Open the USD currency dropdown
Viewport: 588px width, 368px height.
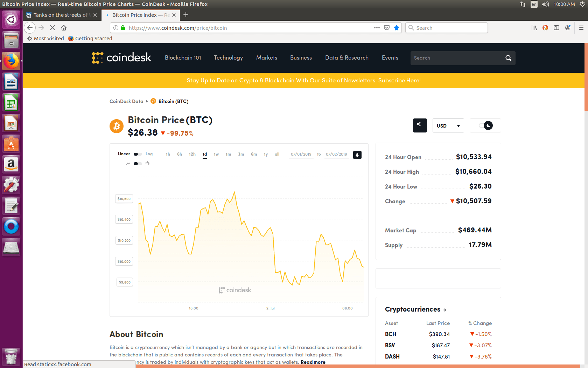448,125
